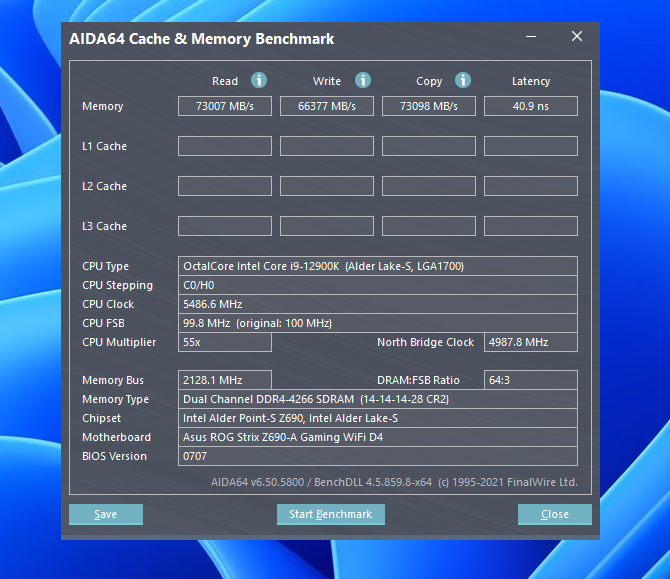670x579 pixels.
Task: Click Memory Write value 66377 MB/s
Action: (x=327, y=106)
